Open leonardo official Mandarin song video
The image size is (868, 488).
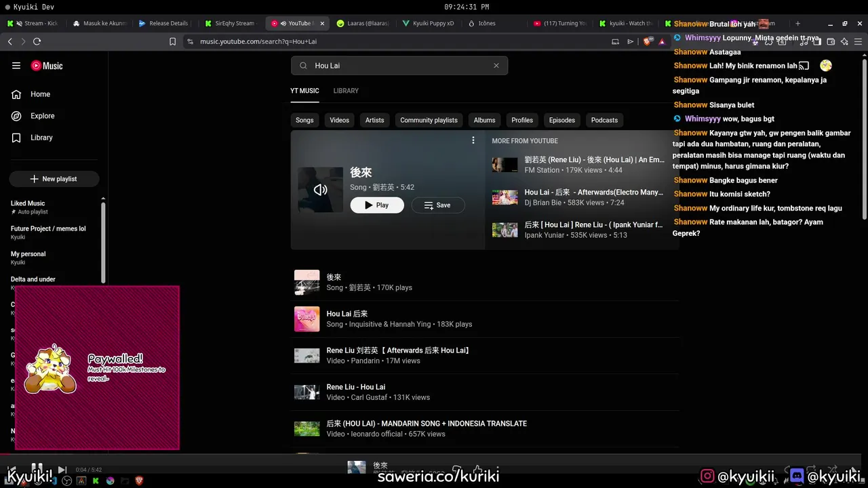[485, 429]
